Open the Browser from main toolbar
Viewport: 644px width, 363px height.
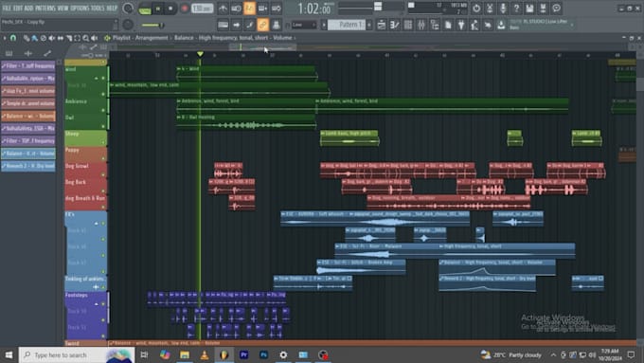point(435,25)
